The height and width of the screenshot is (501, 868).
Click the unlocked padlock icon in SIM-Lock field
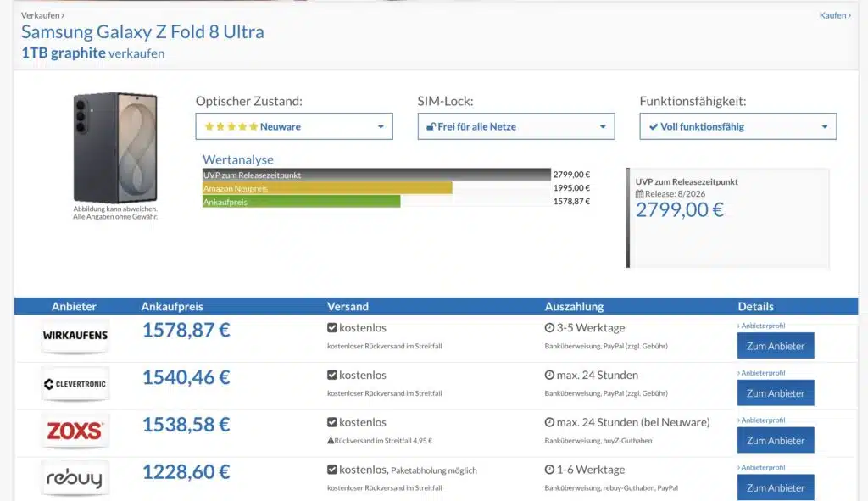point(431,127)
